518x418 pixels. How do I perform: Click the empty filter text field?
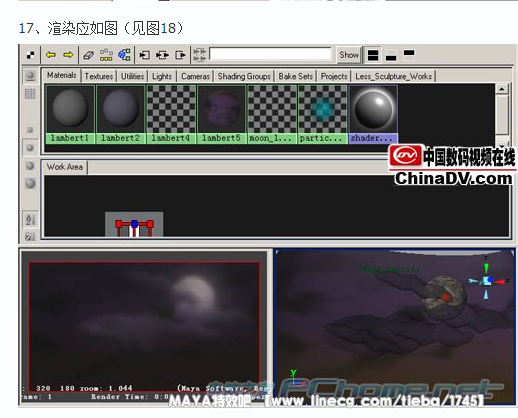(270, 54)
